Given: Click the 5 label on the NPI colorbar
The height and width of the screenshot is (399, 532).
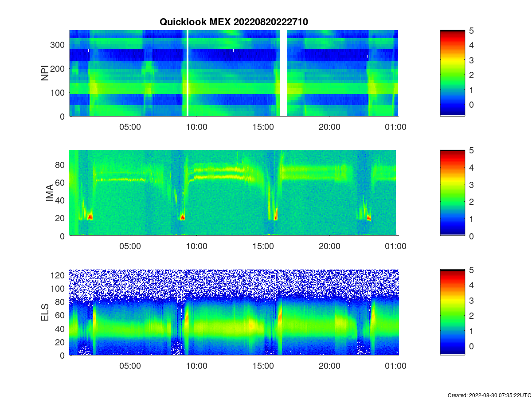Looking at the screenshot, I should pyautogui.click(x=472, y=31).
